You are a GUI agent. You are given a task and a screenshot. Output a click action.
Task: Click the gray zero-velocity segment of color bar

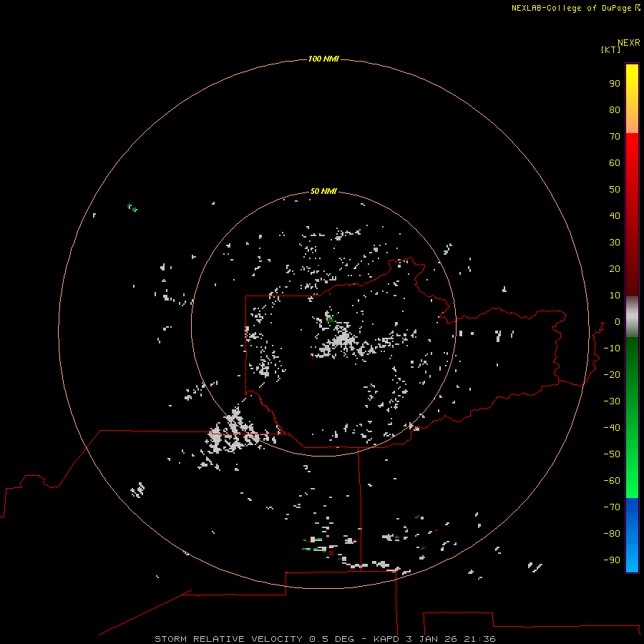point(632,317)
